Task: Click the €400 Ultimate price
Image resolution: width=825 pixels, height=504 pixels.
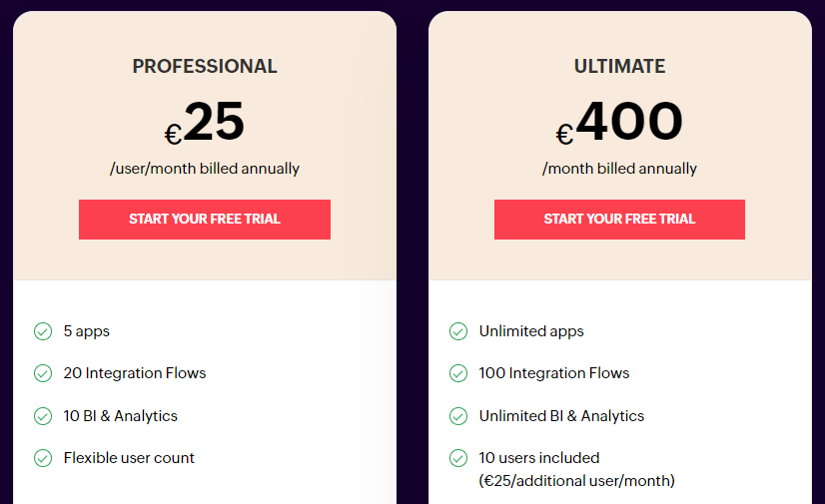Action: (619, 124)
